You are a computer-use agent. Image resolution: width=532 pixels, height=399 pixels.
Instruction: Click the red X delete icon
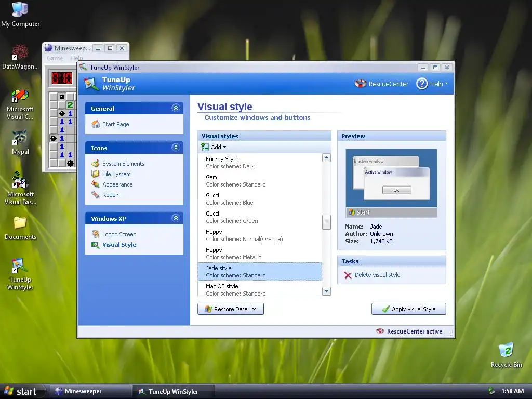pos(348,275)
